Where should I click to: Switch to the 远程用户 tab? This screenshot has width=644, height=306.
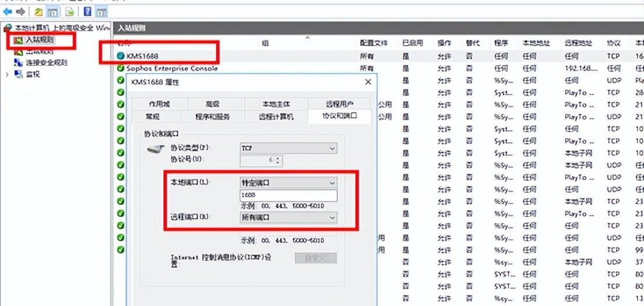coord(339,104)
